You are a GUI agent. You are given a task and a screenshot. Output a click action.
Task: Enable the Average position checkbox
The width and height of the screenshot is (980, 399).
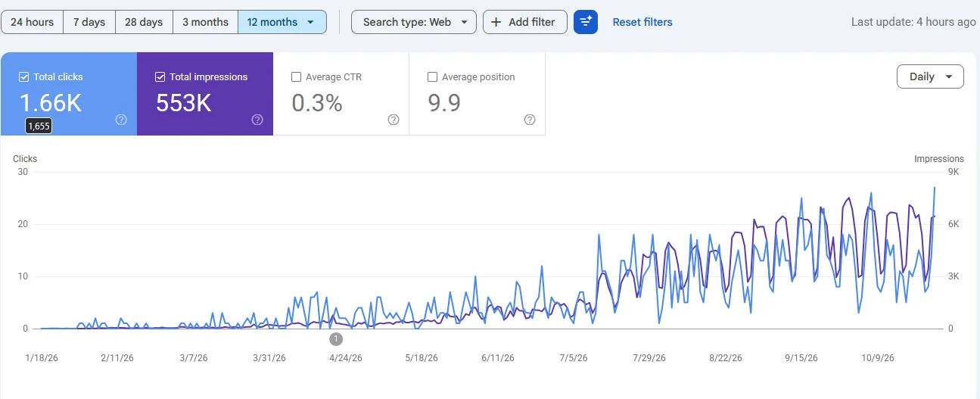(x=432, y=76)
